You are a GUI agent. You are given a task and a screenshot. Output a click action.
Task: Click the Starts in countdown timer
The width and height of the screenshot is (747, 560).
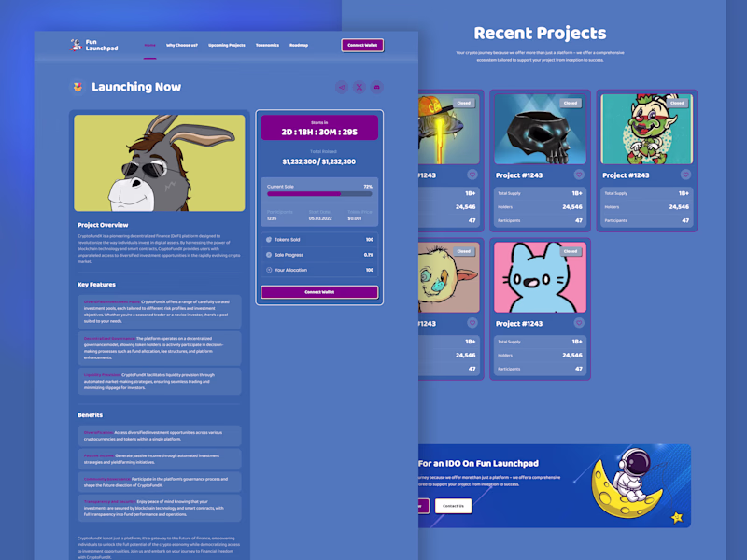[319, 128]
